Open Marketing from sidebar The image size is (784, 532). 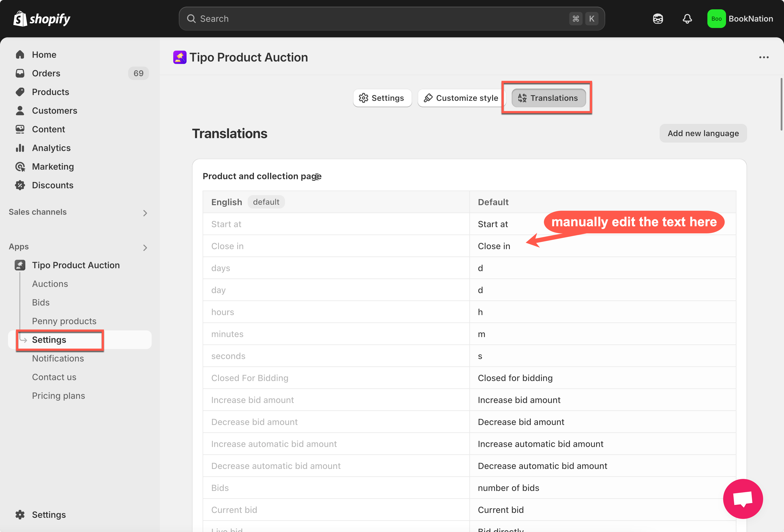[x=53, y=166]
